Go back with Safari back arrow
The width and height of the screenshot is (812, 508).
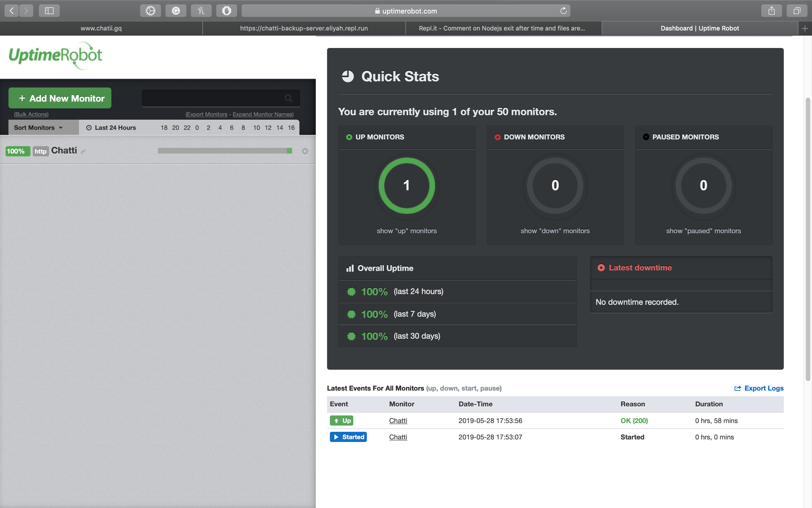pyautogui.click(x=11, y=11)
